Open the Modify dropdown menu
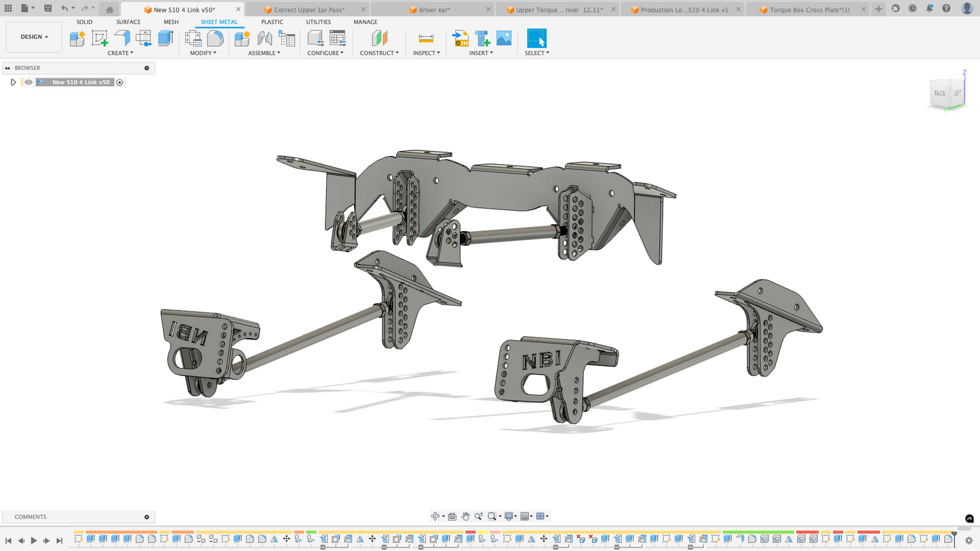 pos(203,53)
